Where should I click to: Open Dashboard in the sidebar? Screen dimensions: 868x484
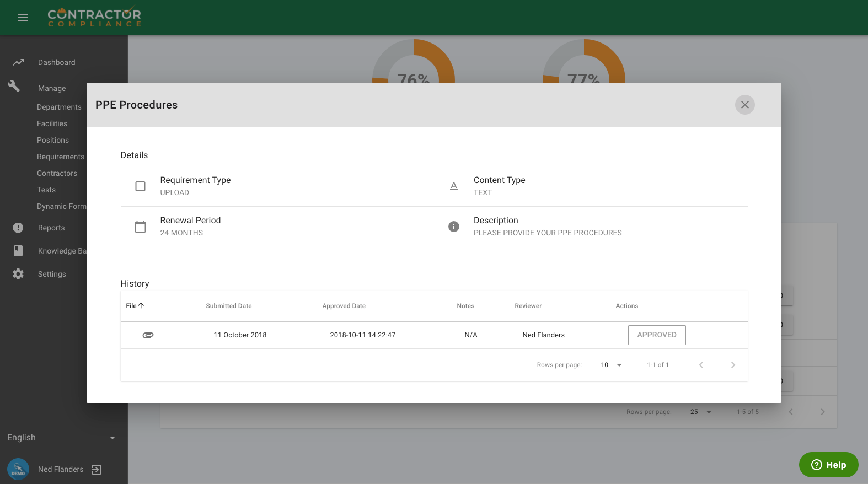tap(57, 62)
